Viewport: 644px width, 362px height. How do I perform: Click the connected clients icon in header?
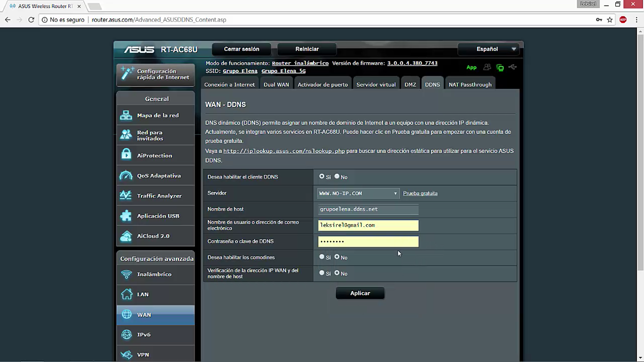pyautogui.click(x=487, y=67)
